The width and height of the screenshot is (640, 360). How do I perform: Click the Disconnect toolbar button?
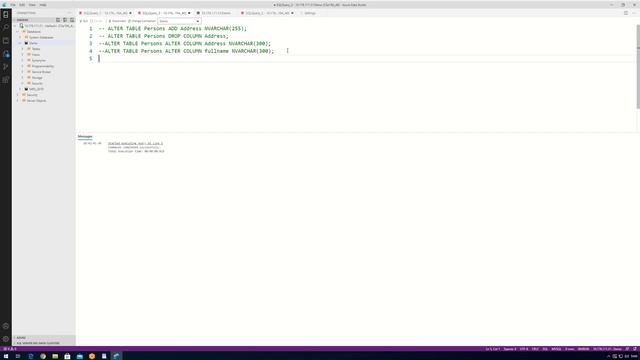[x=117, y=21]
